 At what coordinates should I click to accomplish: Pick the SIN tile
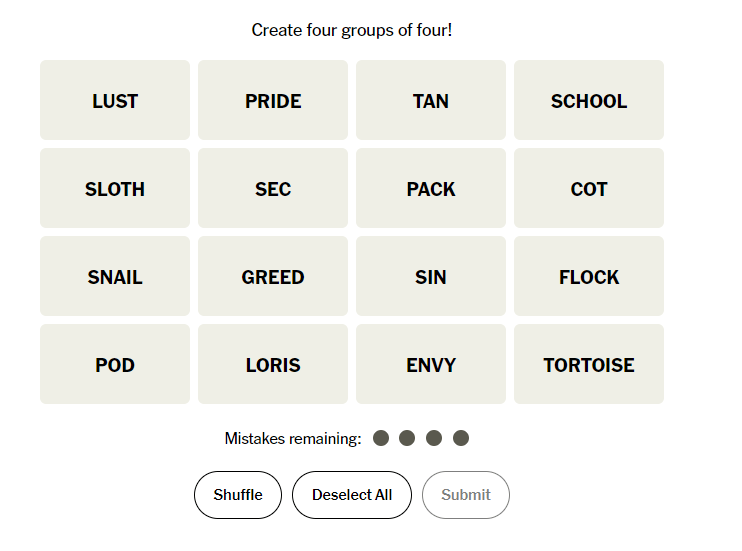click(x=431, y=276)
